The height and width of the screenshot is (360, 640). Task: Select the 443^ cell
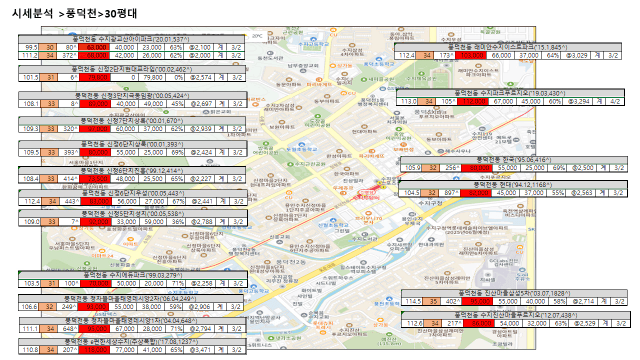click(70, 201)
